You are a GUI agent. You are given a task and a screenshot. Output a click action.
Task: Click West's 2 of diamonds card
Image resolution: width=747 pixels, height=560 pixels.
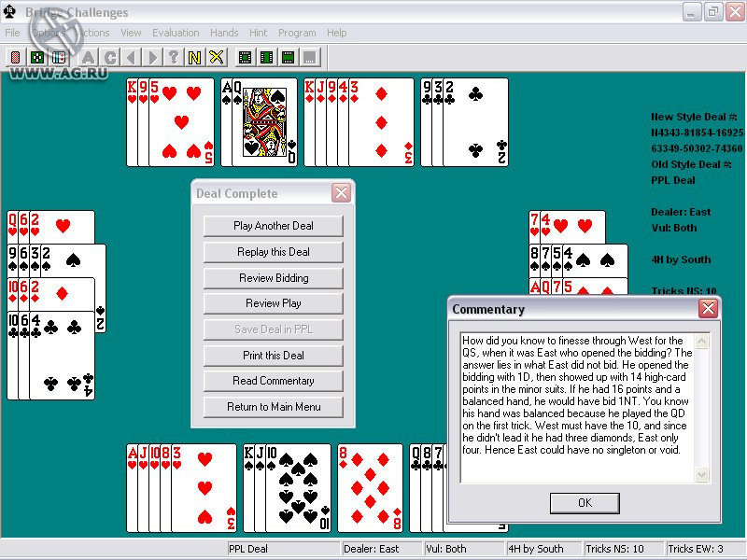point(62,294)
